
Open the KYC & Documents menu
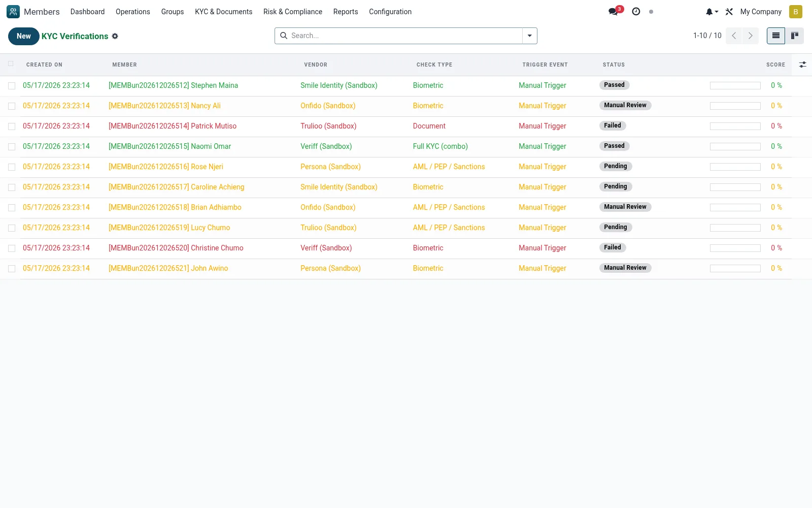coord(223,12)
